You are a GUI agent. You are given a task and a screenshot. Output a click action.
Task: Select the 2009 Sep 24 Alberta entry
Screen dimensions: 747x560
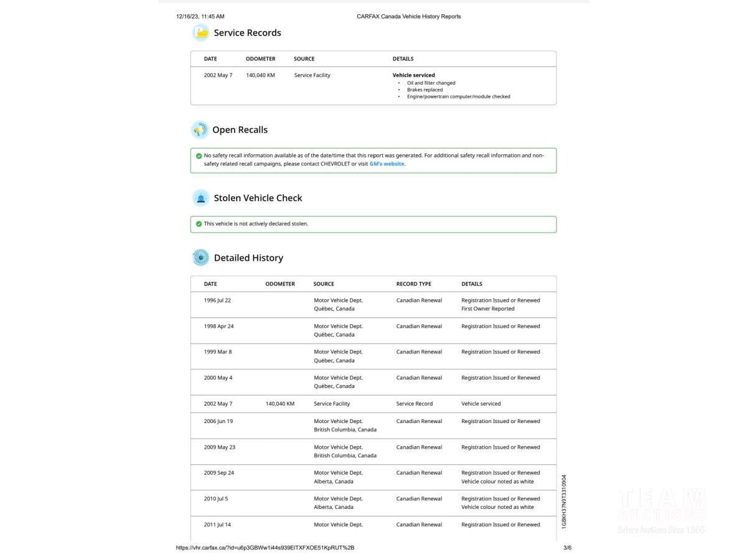click(x=373, y=477)
